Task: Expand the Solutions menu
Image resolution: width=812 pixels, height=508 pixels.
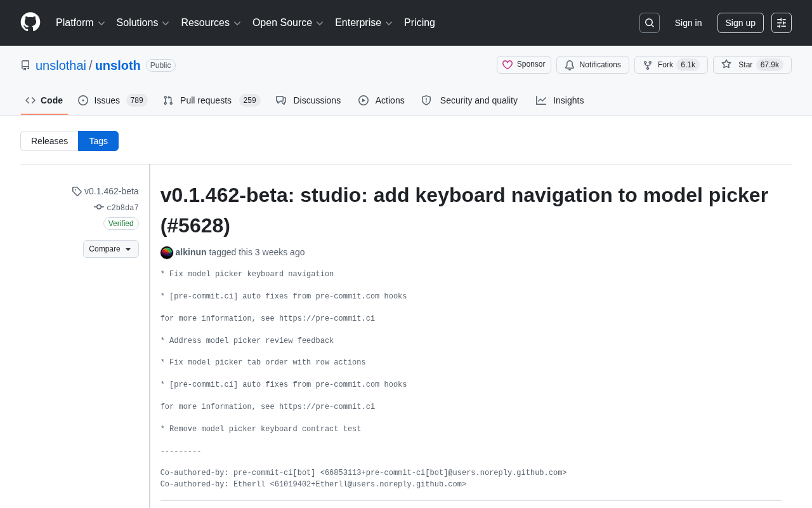Action: (x=143, y=23)
